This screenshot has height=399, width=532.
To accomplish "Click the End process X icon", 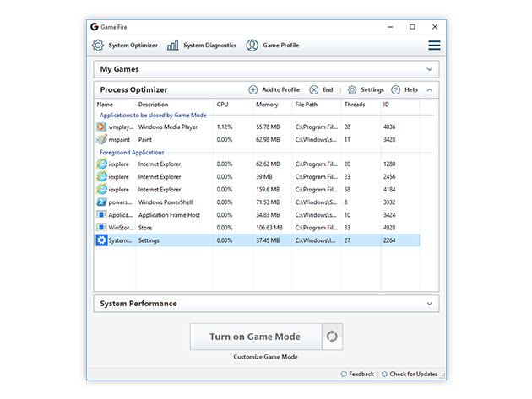I will (314, 89).
